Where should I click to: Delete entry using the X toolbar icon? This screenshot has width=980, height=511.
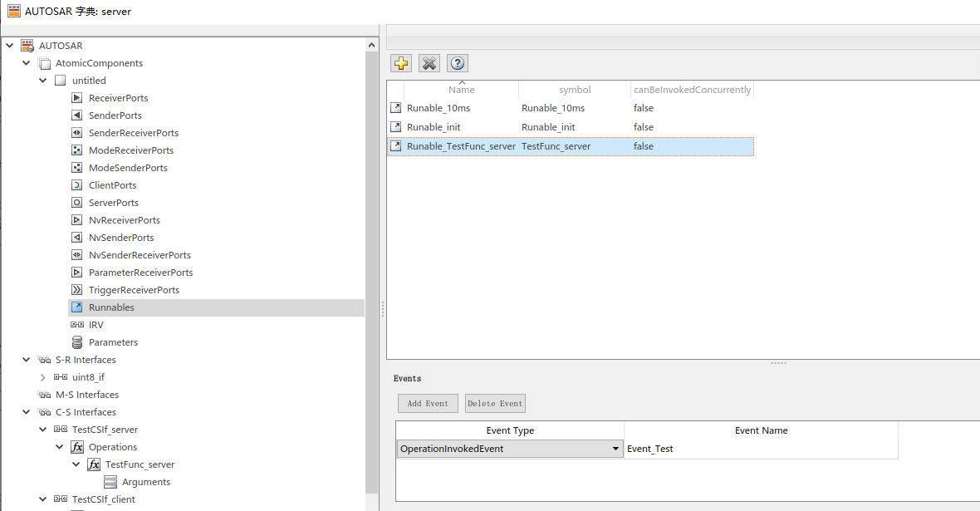click(429, 62)
